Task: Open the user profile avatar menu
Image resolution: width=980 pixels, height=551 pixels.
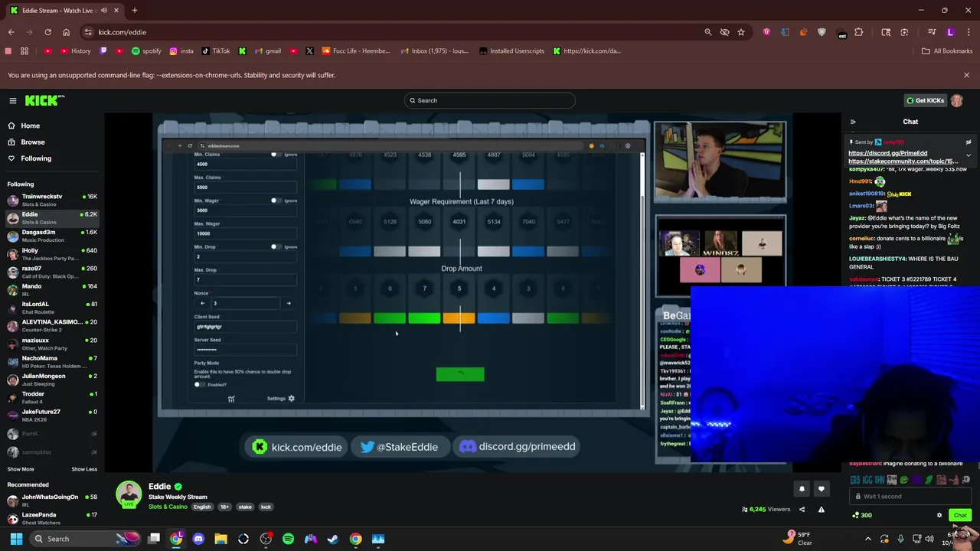Action: point(957,100)
